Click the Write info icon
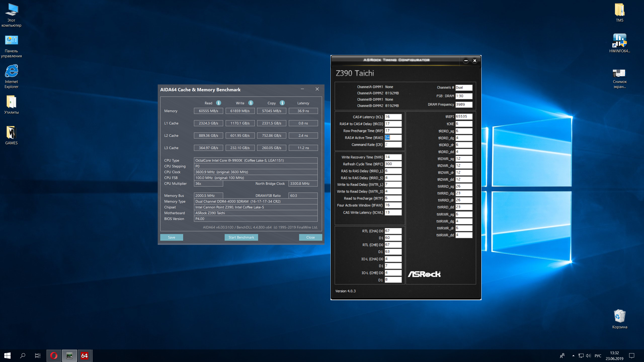 (x=251, y=103)
